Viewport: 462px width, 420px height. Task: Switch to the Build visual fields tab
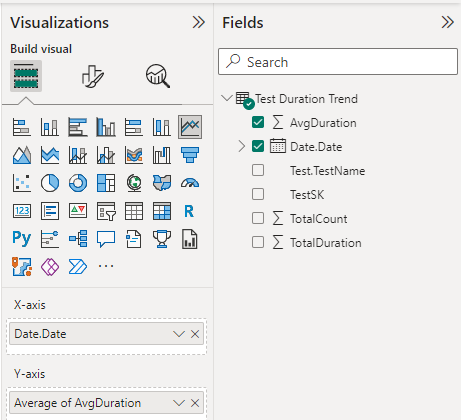click(x=26, y=76)
